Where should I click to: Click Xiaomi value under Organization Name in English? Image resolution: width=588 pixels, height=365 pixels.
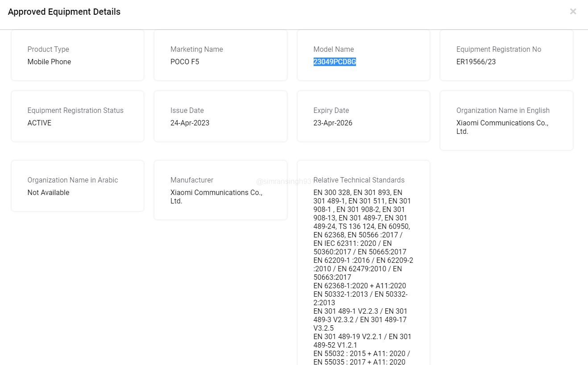coord(502,127)
